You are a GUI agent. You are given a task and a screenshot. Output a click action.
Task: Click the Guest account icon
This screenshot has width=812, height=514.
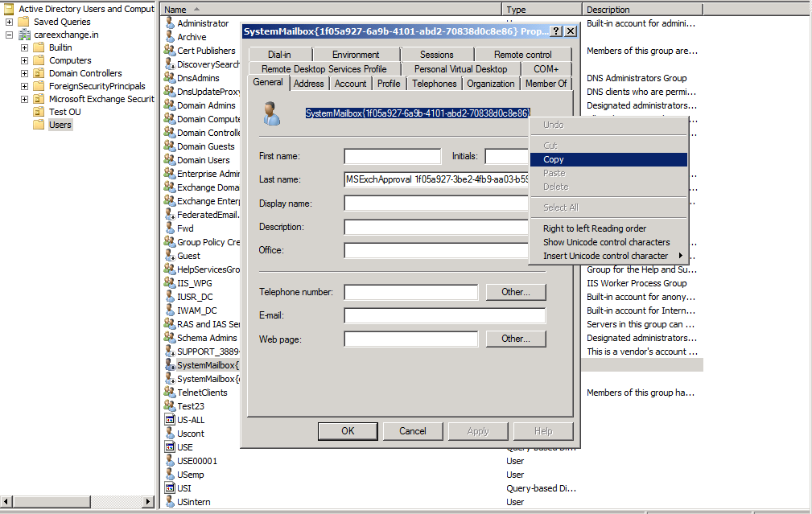[x=169, y=256]
